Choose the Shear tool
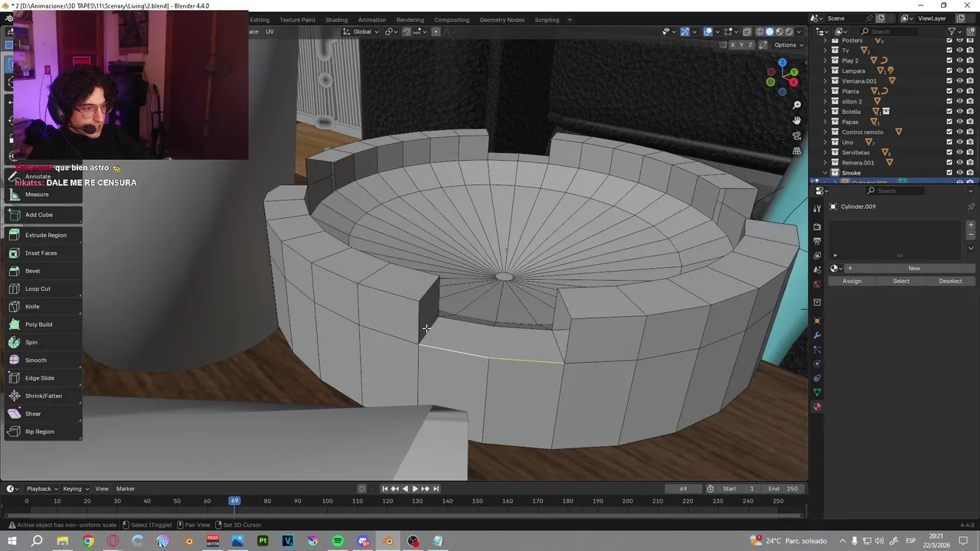The width and height of the screenshot is (980, 551). (x=42, y=414)
